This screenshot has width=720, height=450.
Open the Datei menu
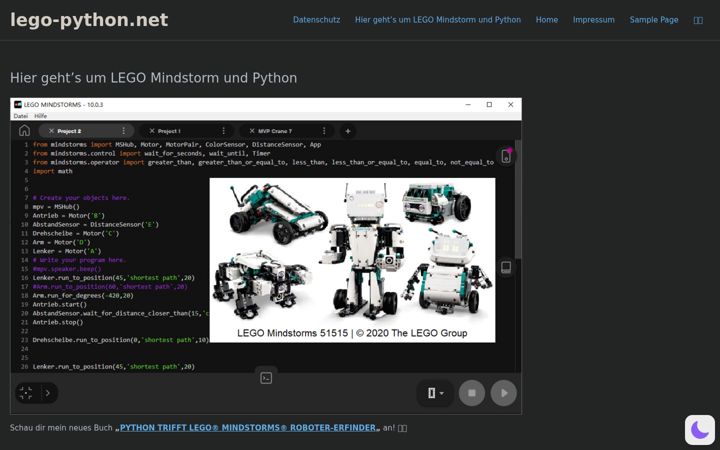(21, 116)
